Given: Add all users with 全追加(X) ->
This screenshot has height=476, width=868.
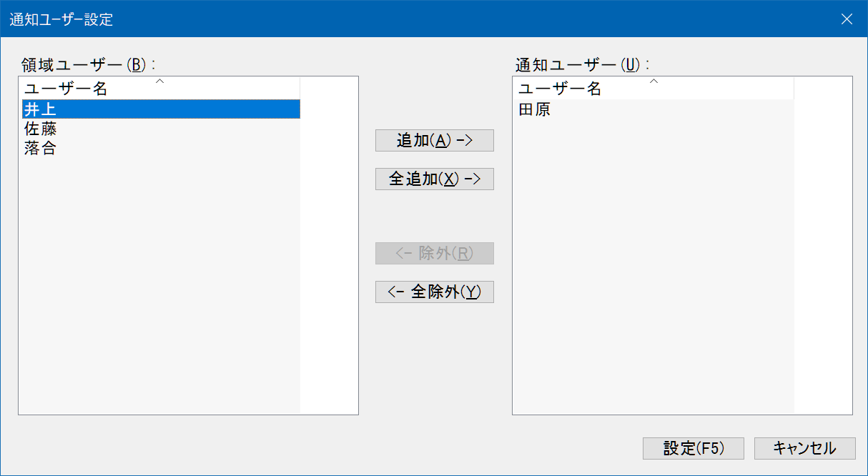Looking at the screenshot, I should tap(435, 179).
